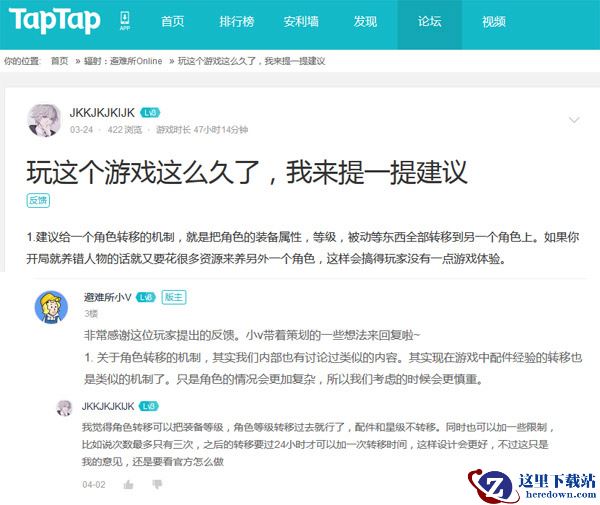The width and height of the screenshot is (600, 505).
Task: Open the replier JKKJKJKIJK's small avatar
Action: point(64,408)
